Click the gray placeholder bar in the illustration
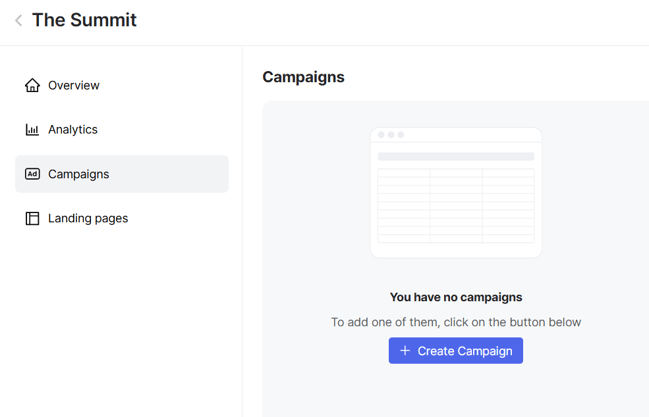This screenshot has width=649, height=417. point(456,156)
